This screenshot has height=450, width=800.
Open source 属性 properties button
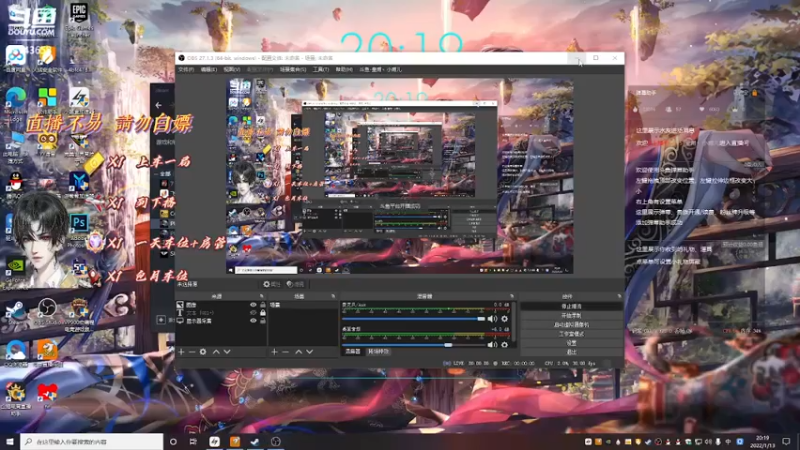[272, 284]
